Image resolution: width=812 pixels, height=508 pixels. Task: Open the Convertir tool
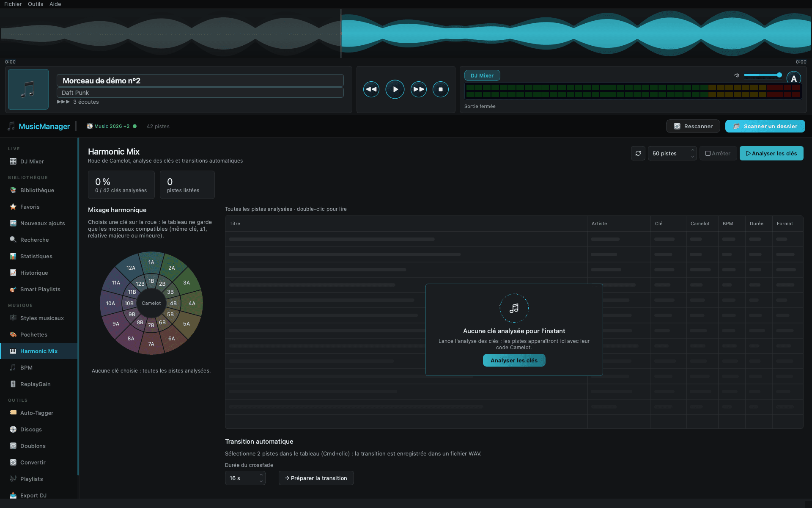[39, 462]
